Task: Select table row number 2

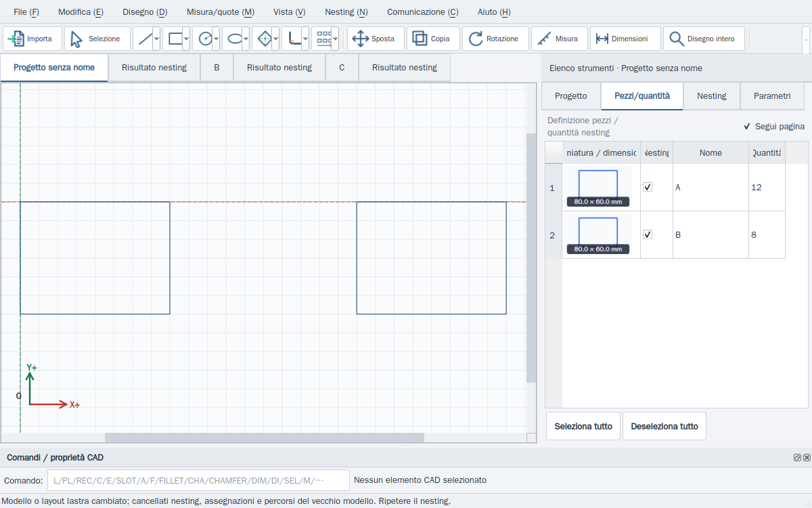Action: pos(553,235)
